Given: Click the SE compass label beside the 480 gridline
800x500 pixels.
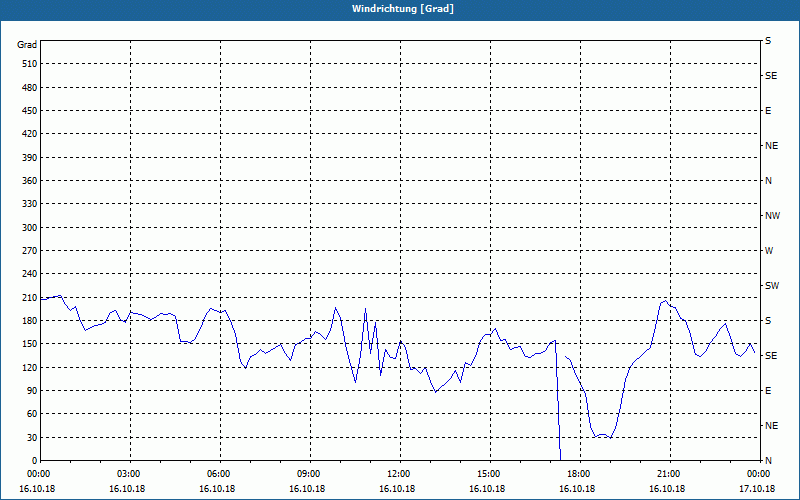Looking at the screenshot, I should tap(771, 76).
